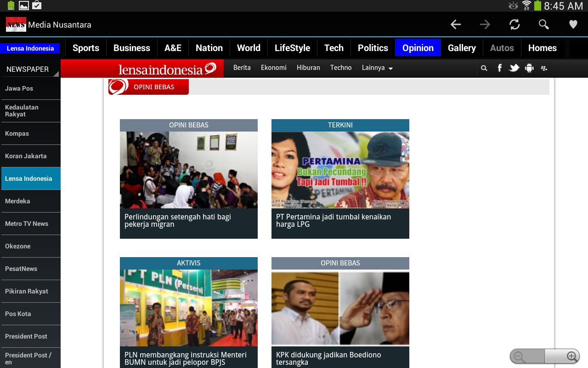Select Koran Jakarta in the sidebar
The height and width of the screenshot is (368, 588).
30,156
